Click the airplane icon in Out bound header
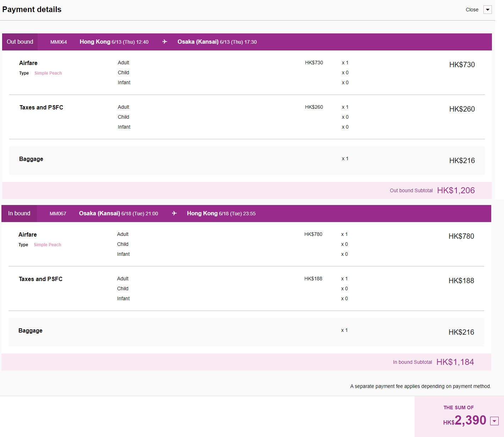Screen dimensions: 504x437 coord(165,42)
